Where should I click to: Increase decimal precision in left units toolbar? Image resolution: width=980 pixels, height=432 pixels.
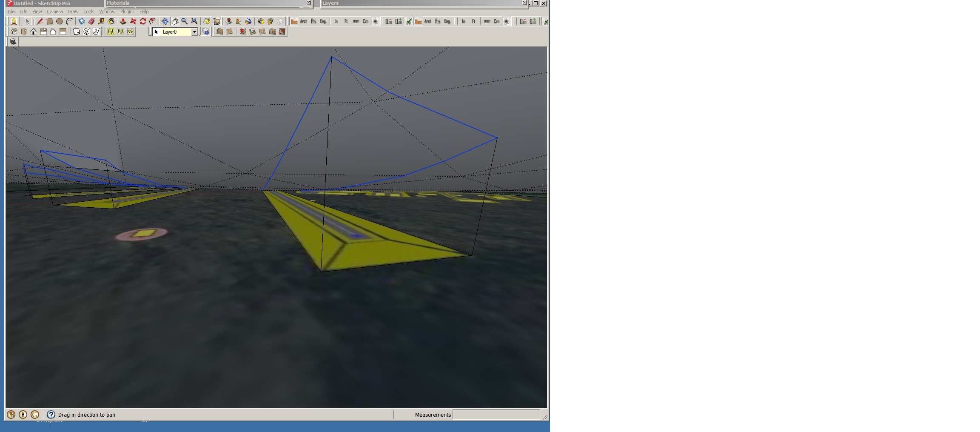pos(398,21)
